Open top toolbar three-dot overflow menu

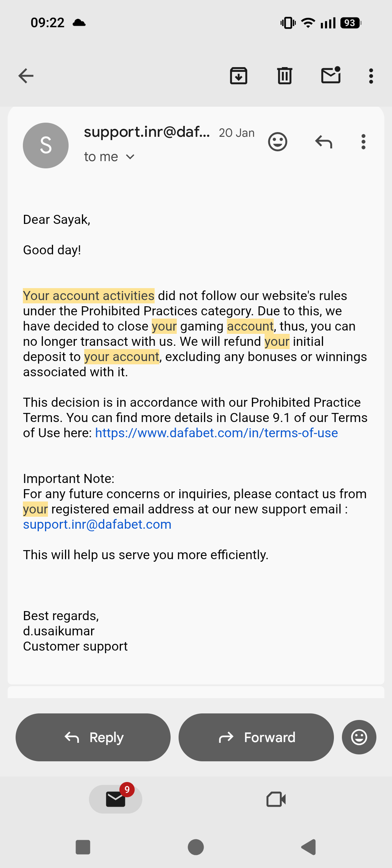371,76
